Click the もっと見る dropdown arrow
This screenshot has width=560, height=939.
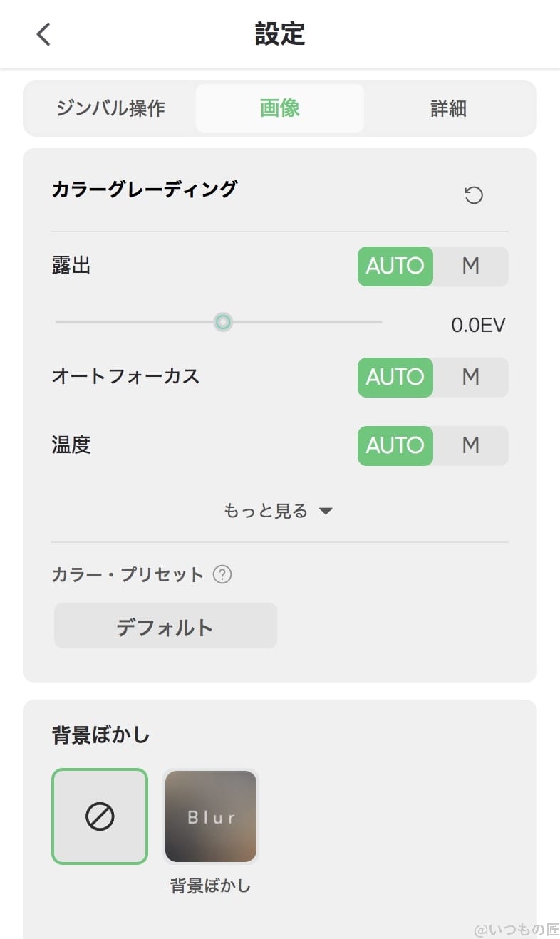point(326,511)
